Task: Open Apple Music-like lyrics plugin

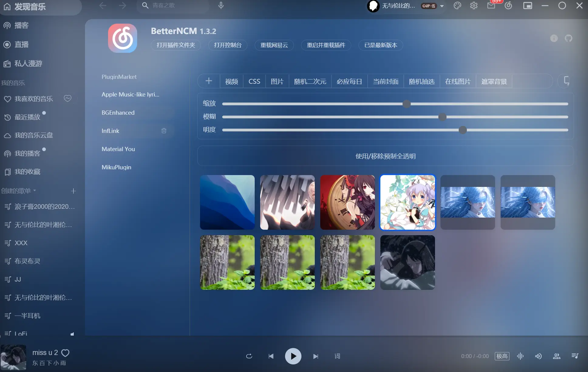Action: point(130,94)
